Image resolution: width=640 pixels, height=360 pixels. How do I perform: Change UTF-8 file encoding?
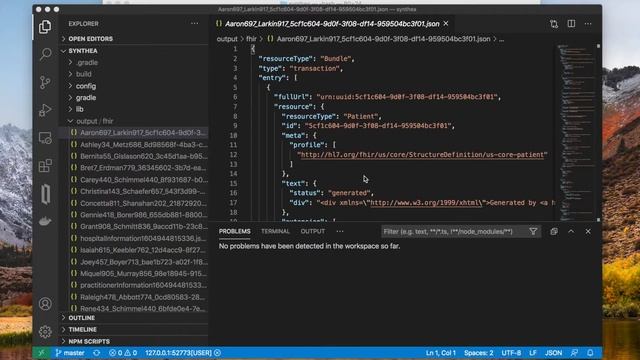(511, 353)
